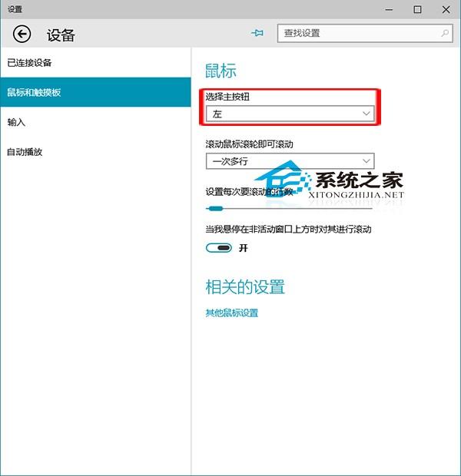Open 自动播放 settings in sidebar
The width and height of the screenshot is (461, 476).
tap(25, 152)
